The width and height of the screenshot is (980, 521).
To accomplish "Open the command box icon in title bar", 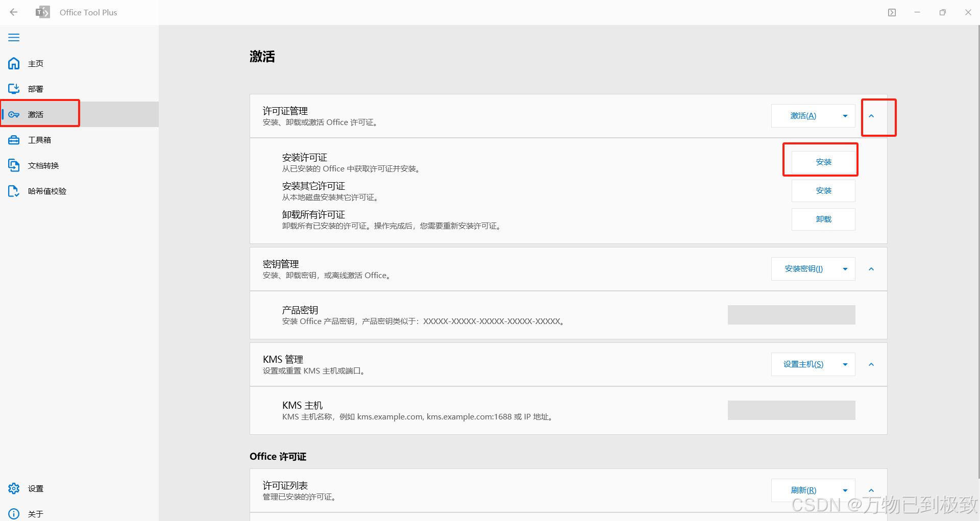I will (892, 12).
